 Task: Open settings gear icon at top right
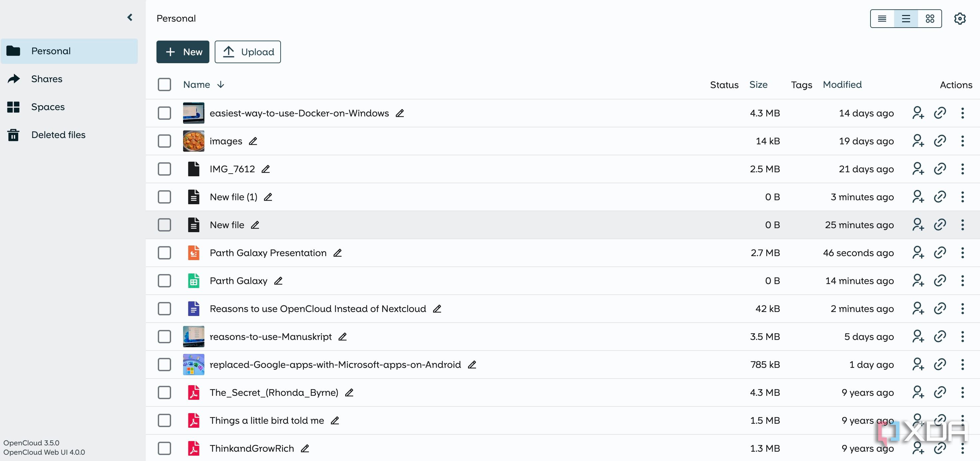(959, 19)
